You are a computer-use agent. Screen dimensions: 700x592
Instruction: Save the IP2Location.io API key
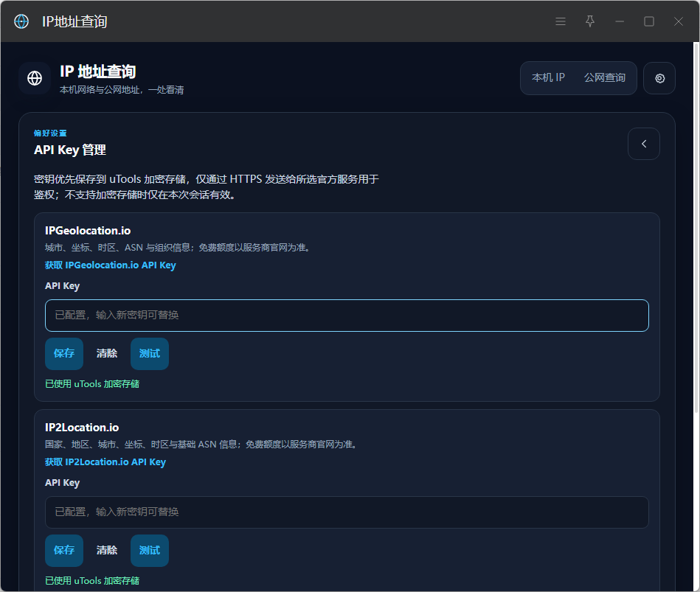coord(64,551)
